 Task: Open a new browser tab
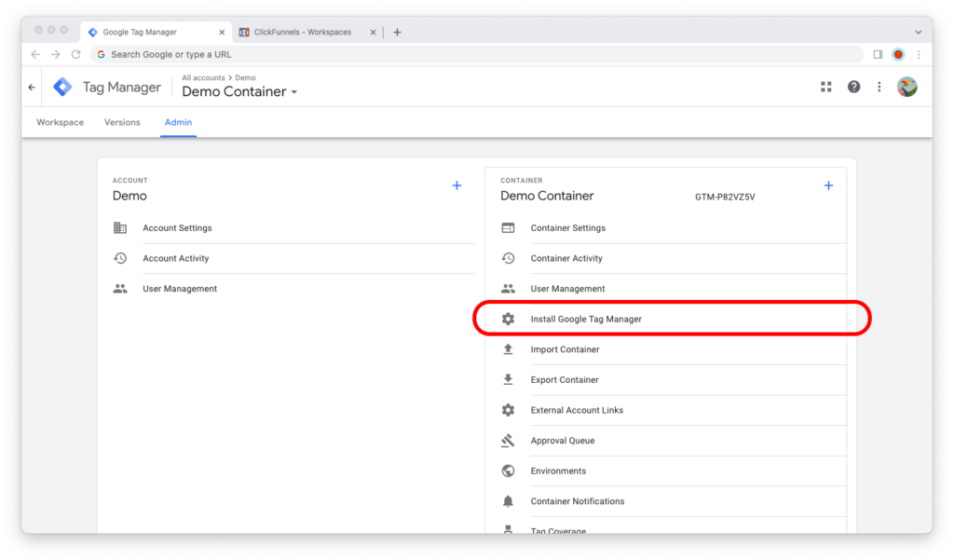(397, 33)
